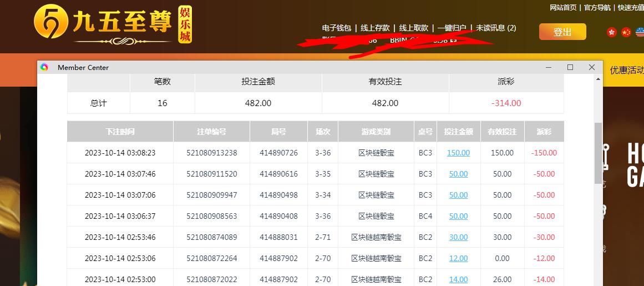Go to 网站首页 link
Screen dimensions: 644x286
coord(563,7)
